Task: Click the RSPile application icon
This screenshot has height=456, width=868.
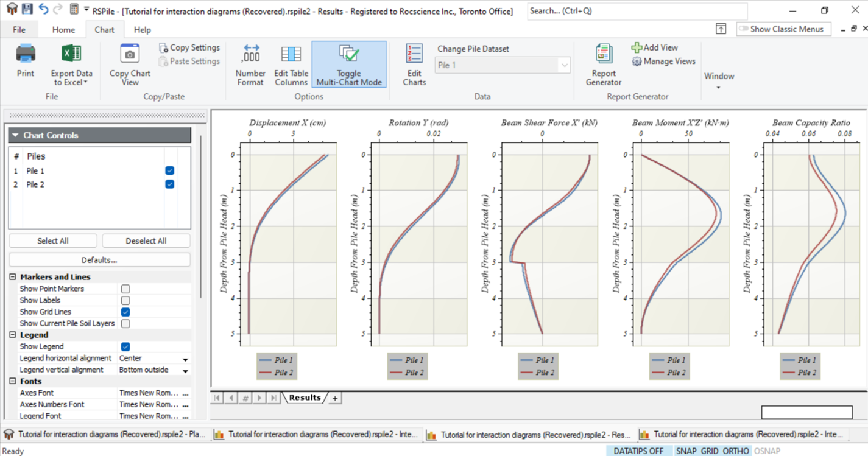Action: [11, 9]
